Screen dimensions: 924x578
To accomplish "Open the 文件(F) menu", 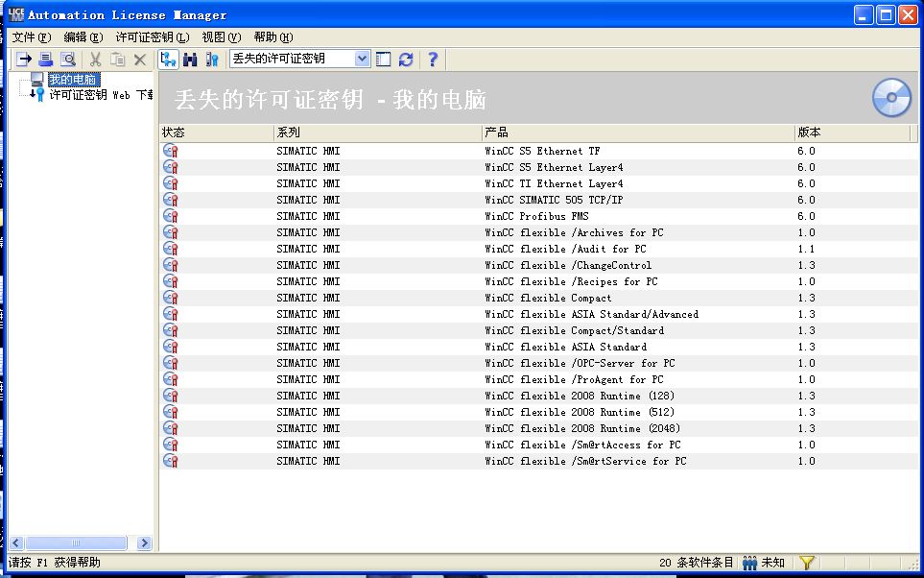I will tap(32, 37).
